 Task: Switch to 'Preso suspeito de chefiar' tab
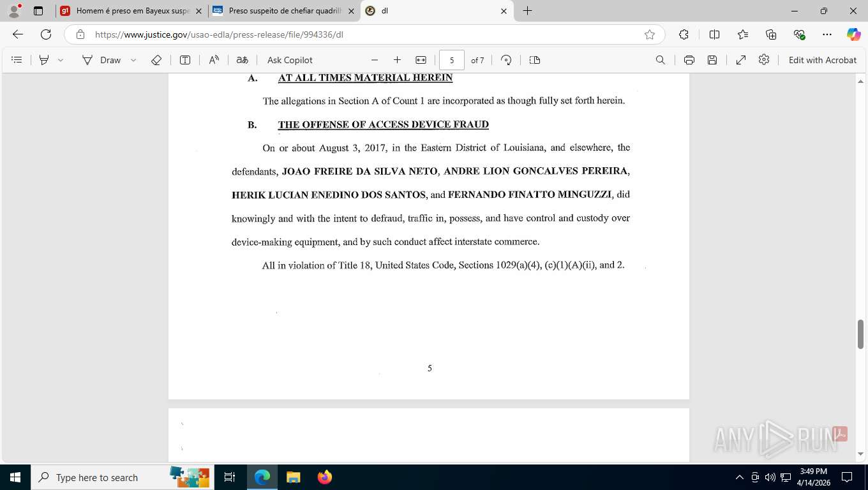point(284,11)
